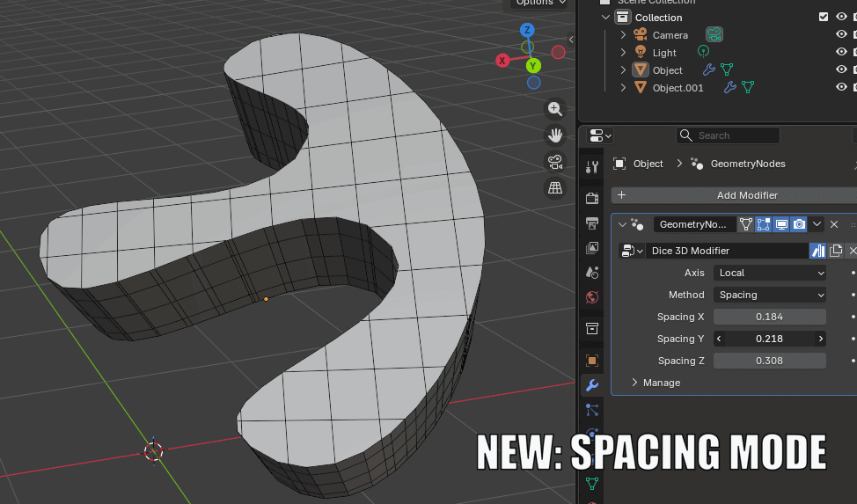Open the properties display mode dropdown beside Search
Image resolution: width=857 pixels, height=504 pixels.
(x=599, y=135)
